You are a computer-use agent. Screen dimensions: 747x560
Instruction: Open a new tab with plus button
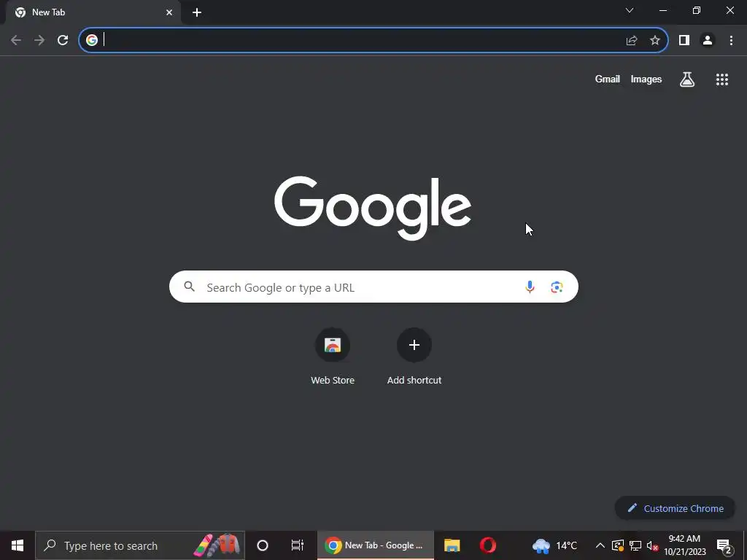pos(197,12)
